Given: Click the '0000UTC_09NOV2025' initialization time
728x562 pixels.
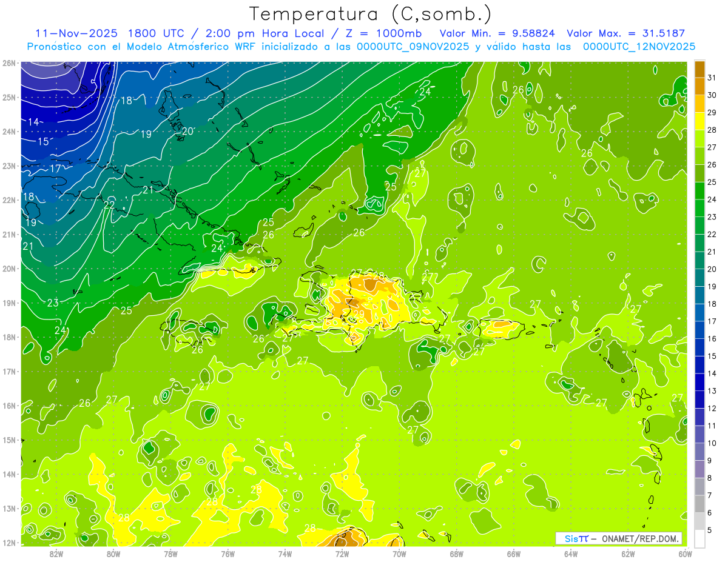Looking at the screenshot, I should (413, 47).
